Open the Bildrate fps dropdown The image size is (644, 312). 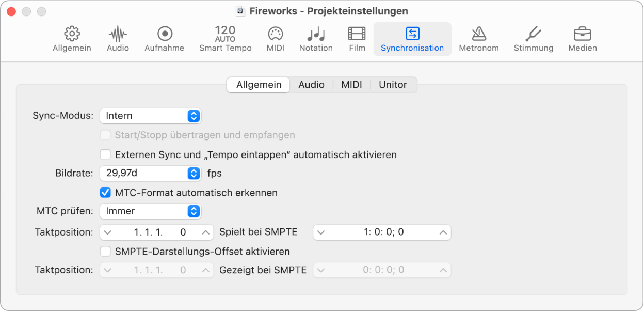coord(150,173)
